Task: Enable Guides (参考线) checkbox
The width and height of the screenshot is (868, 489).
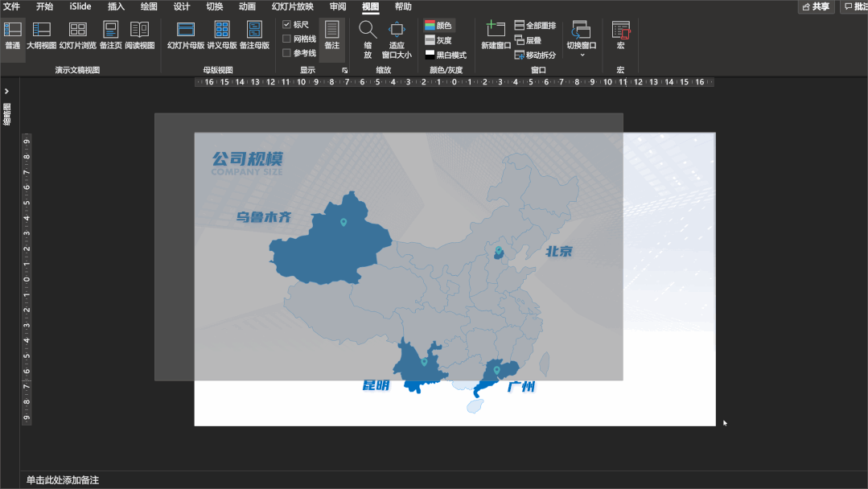Action: click(x=286, y=53)
